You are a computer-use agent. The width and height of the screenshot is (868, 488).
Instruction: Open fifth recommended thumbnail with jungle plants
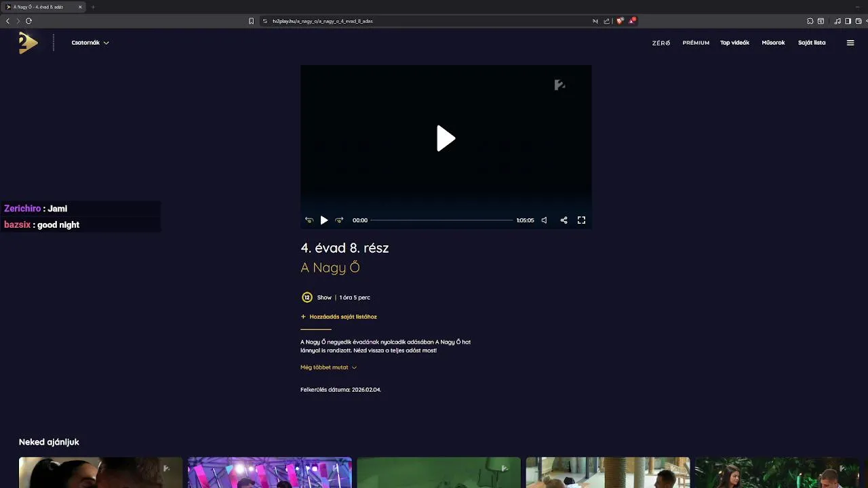click(x=776, y=472)
